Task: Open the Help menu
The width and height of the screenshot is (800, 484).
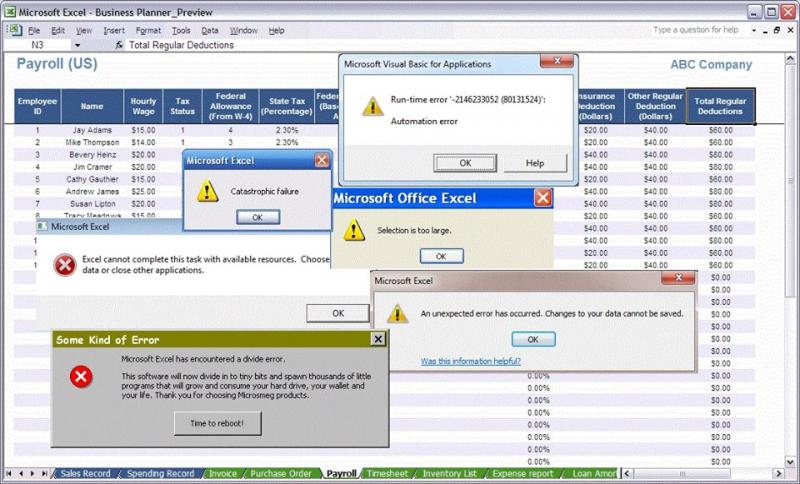Action: tap(276, 31)
